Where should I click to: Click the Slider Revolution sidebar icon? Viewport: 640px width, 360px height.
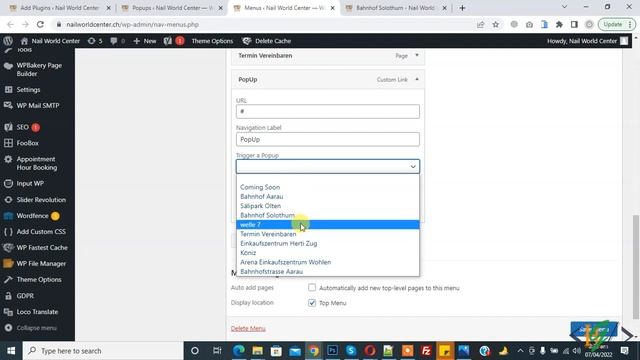[8, 200]
